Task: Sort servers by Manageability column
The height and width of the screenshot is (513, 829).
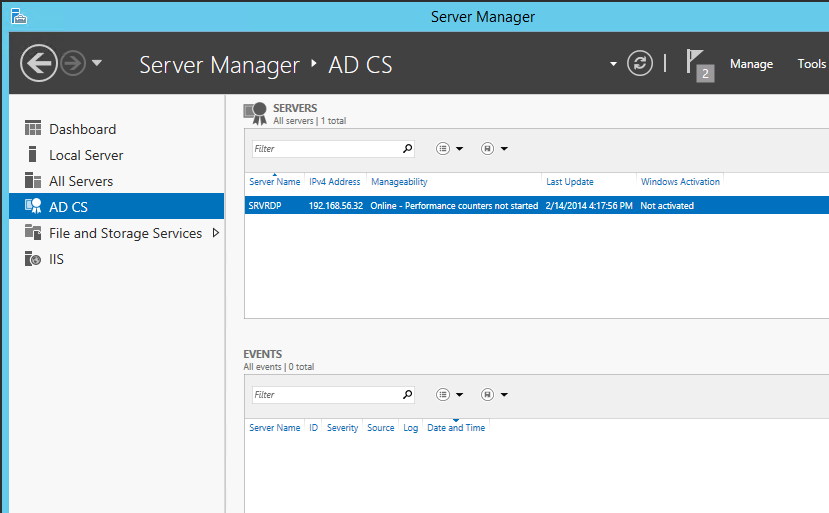Action: [x=399, y=181]
